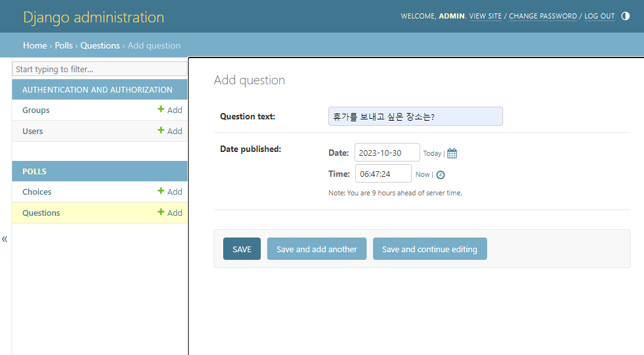Click the sidebar filter search box
The width and height of the screenshot is (644, 355).
pos(99,69)
